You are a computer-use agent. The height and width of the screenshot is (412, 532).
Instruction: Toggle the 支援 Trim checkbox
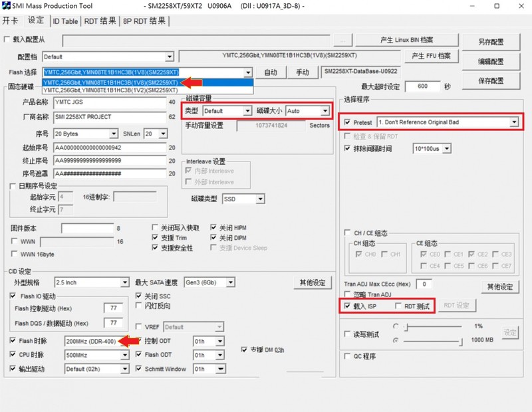click(x=155, y=237)
